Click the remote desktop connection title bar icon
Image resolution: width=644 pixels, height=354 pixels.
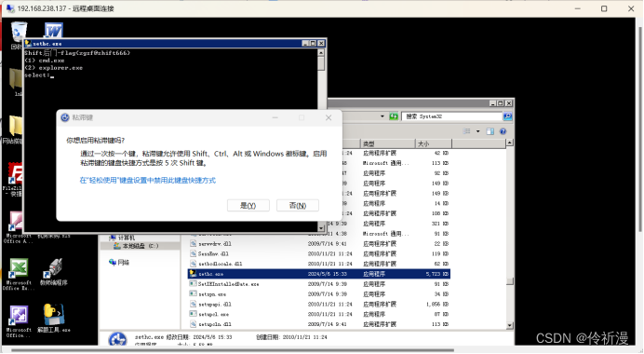(x=10, y=8)
